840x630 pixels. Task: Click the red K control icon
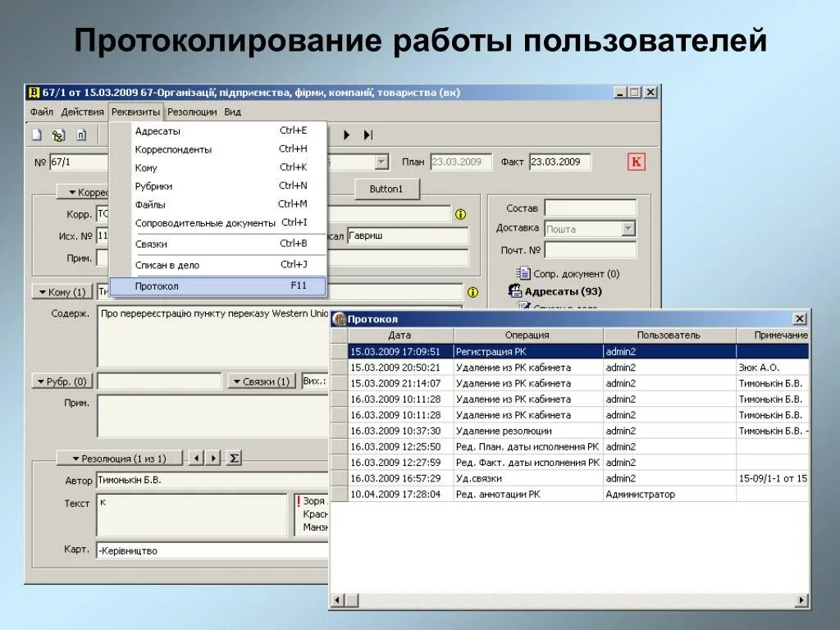tap(637, 162)
